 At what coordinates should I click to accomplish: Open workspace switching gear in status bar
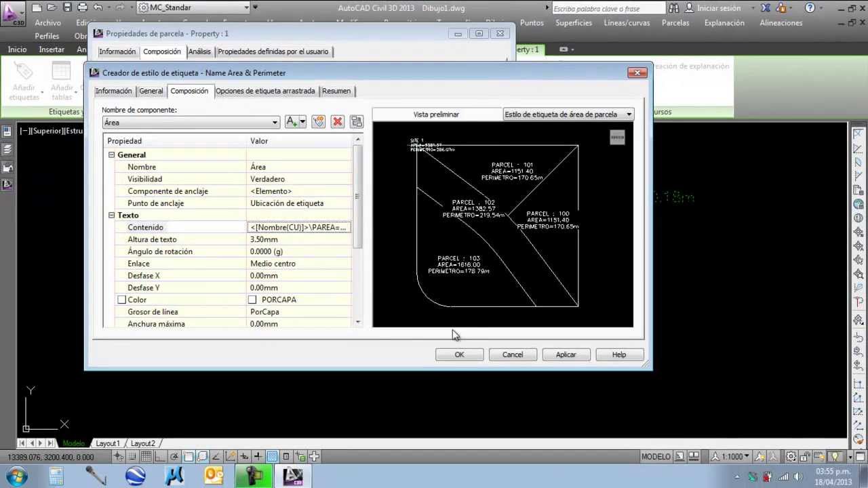click(791, 457)
